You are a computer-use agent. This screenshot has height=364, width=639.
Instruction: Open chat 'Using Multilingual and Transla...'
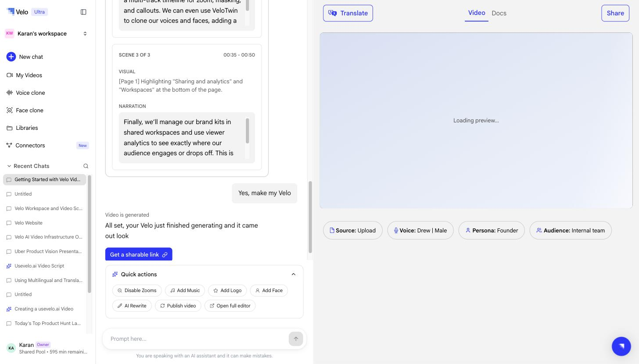[x=44, y=280]
